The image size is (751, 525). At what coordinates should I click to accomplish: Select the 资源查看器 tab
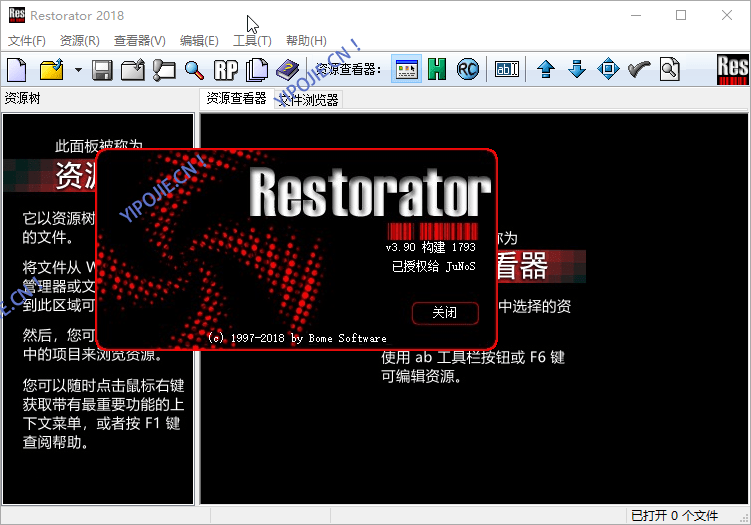click(236, 98)
